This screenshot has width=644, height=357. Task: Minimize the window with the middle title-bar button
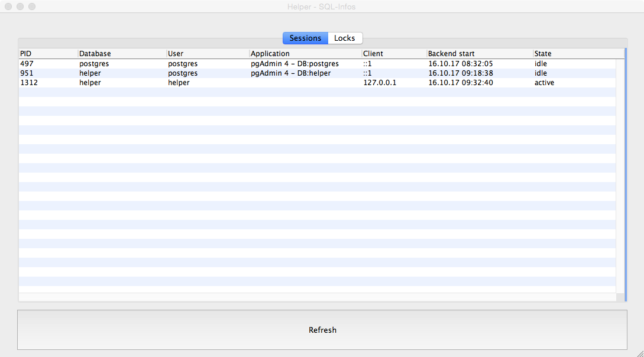(20, 7)
